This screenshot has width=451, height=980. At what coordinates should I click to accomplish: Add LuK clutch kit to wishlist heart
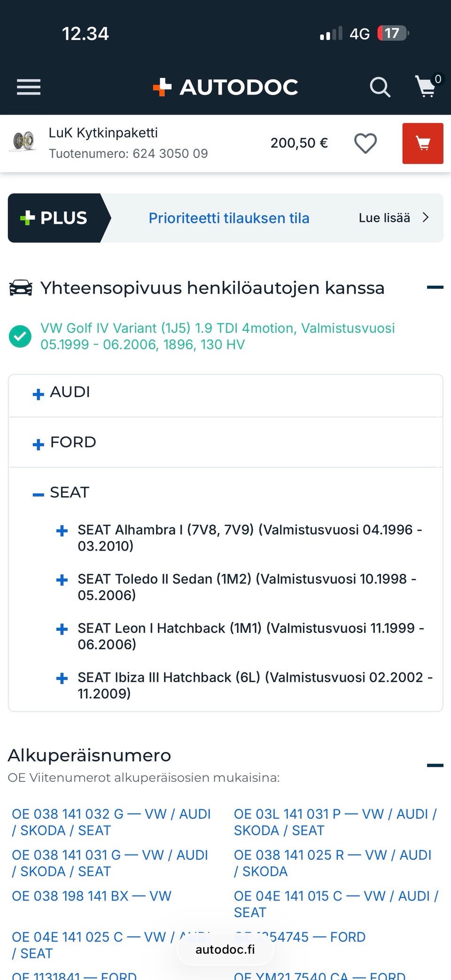point(365,143)
